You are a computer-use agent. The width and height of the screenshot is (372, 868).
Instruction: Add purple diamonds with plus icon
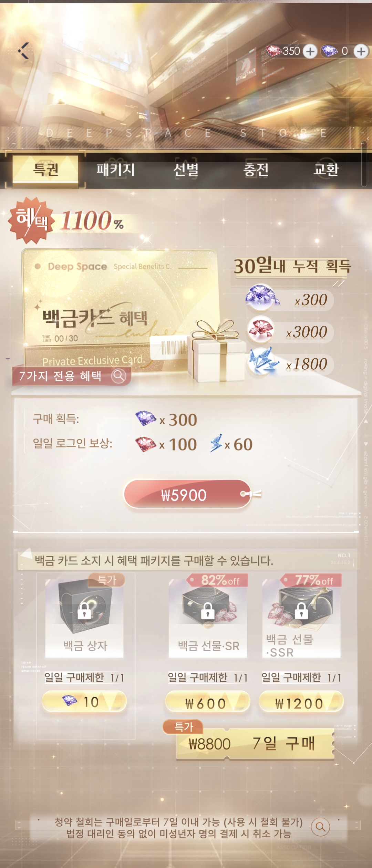(361, 51)
